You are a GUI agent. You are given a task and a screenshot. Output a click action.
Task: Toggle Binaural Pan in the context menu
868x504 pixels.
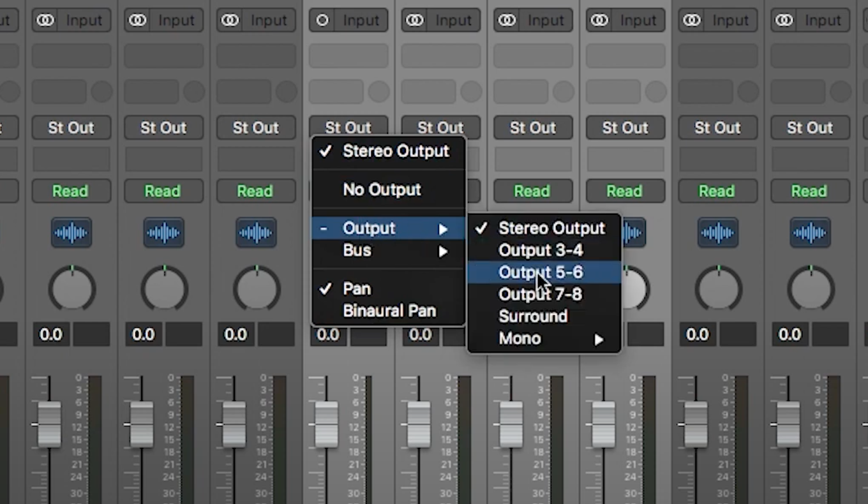[x=389, y=311]
